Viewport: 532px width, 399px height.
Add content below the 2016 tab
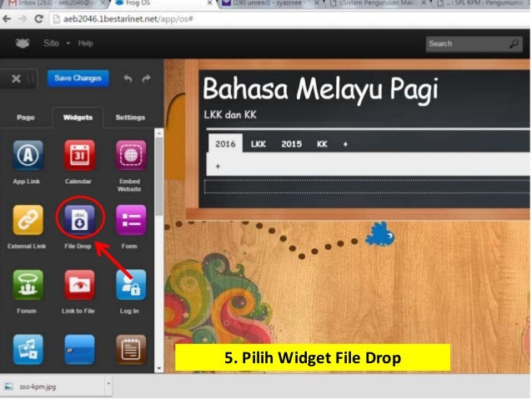point(218,166)
